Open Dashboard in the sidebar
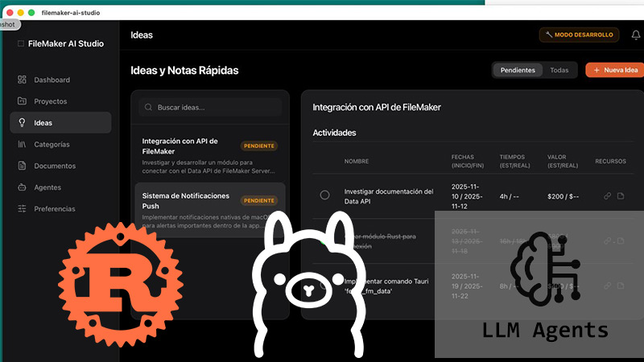This screenshot has width=644, height=362. tap(60, 80)
